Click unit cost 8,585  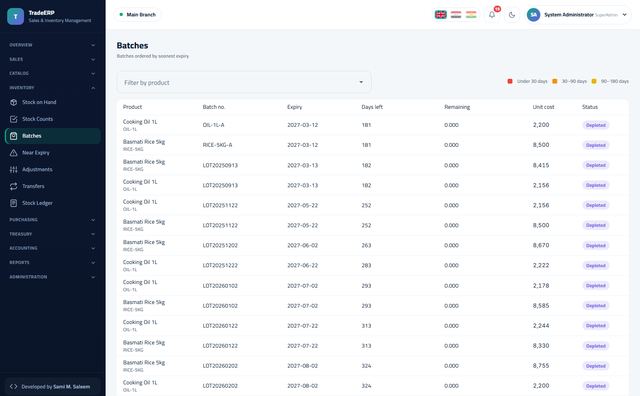pyautogui.click(x=541, y=306)
